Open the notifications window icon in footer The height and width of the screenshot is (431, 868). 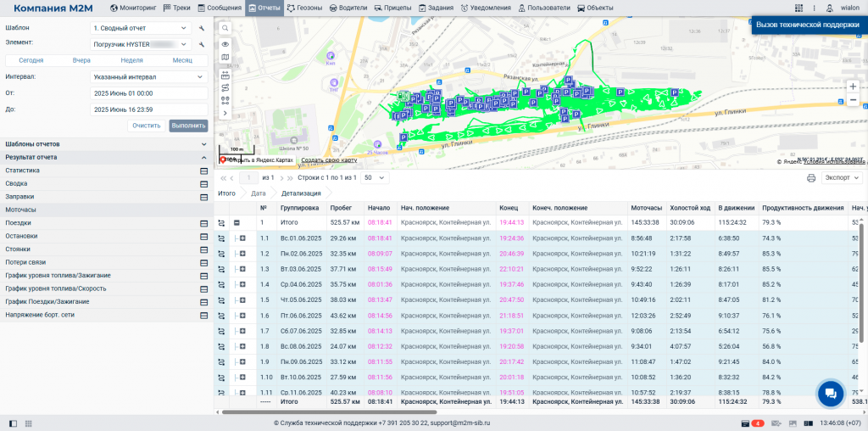click(746, 423)
